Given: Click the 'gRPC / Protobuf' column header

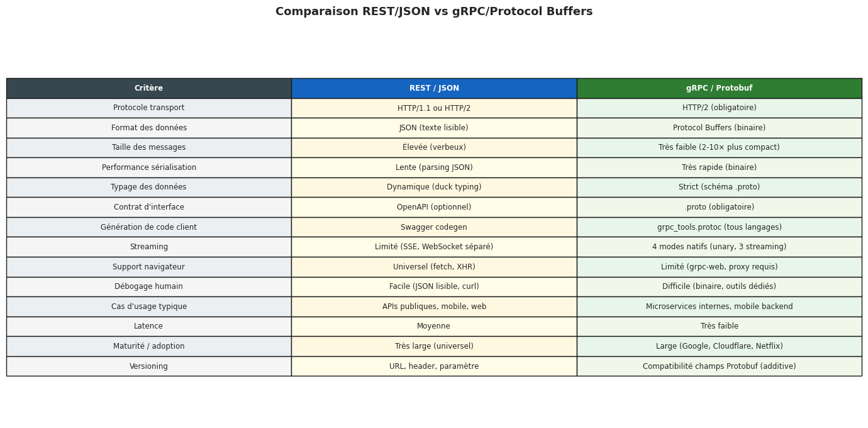Looking at the screenshot, I should tap(719, 88).
